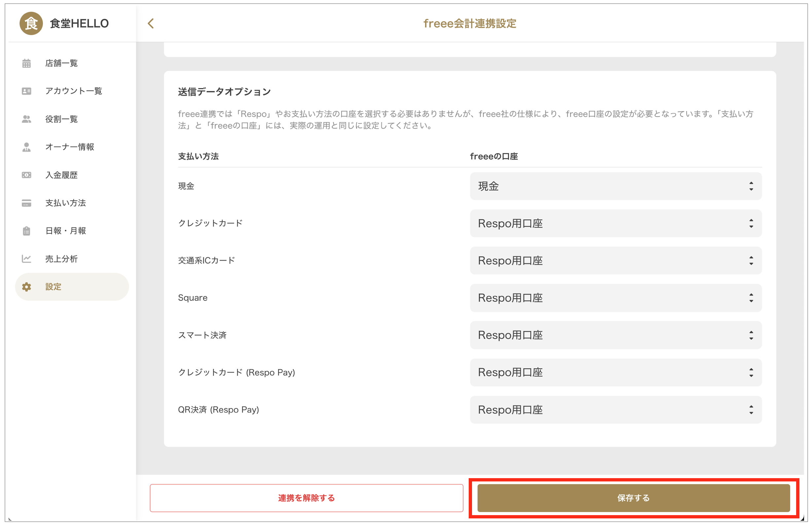Click the freeeの口座 column header
The width and height of the screenshot is (812, 526).
click(494, 156)
